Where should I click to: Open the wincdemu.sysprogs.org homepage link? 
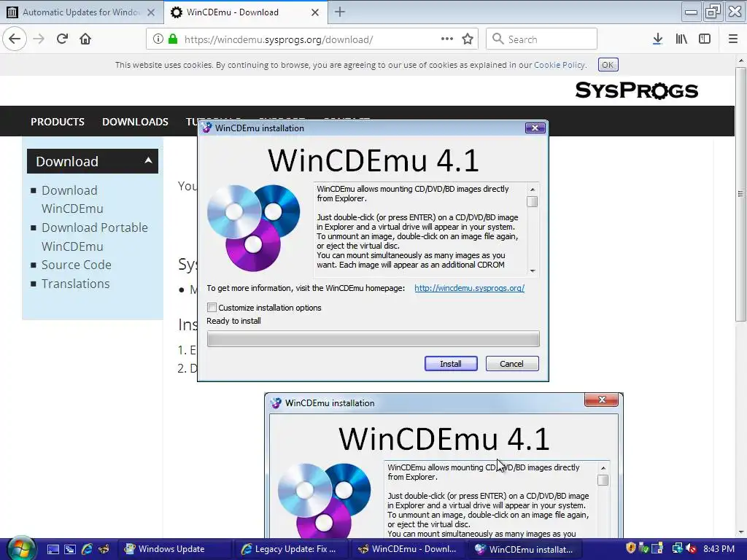coord(469,288)
